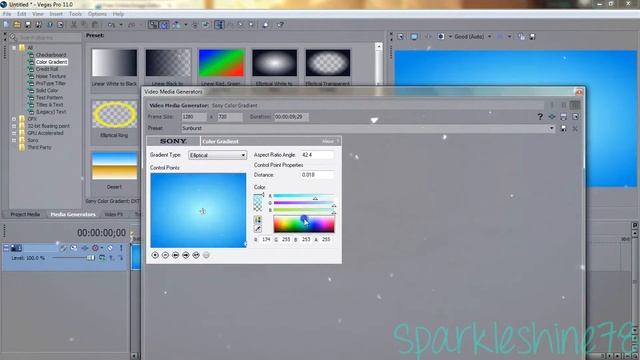Viewport: 640px width, 360px height.
Task: Remove control point with the second circle button
Action: coord(165,255)
